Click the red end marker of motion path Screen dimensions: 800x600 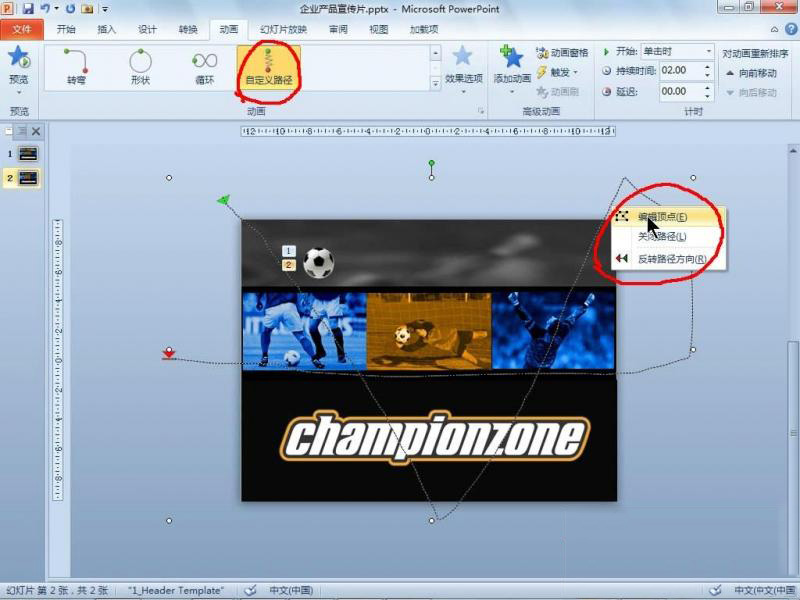pos(169,354)
